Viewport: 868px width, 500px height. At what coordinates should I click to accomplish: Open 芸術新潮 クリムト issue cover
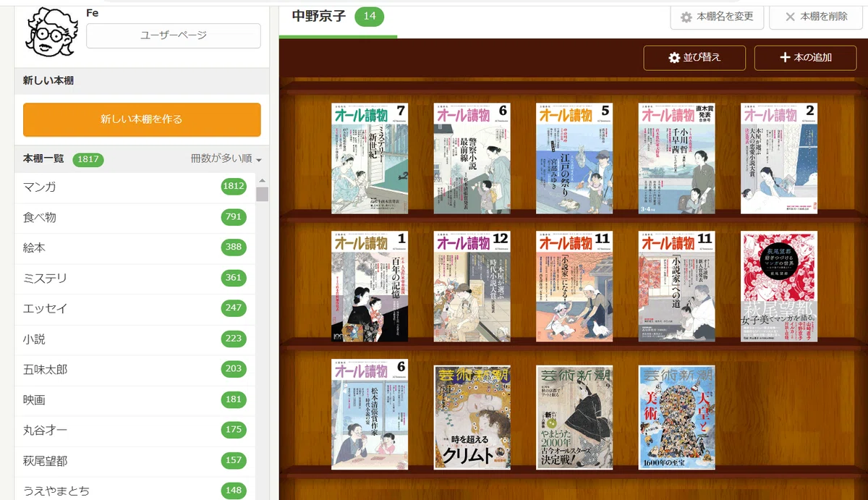[472, 418]
